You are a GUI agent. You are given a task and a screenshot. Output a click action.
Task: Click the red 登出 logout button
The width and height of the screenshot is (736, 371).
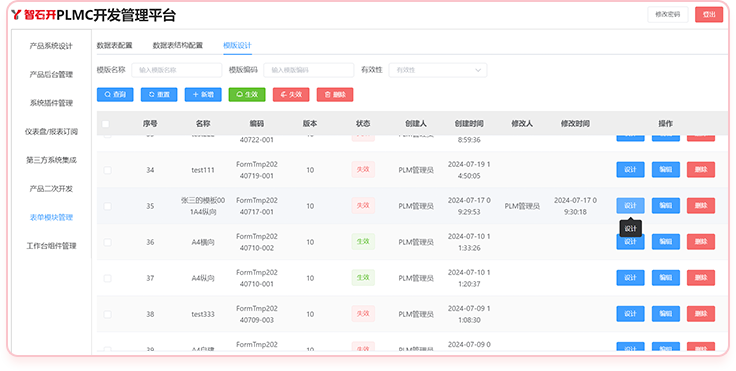tap(709, 15)
